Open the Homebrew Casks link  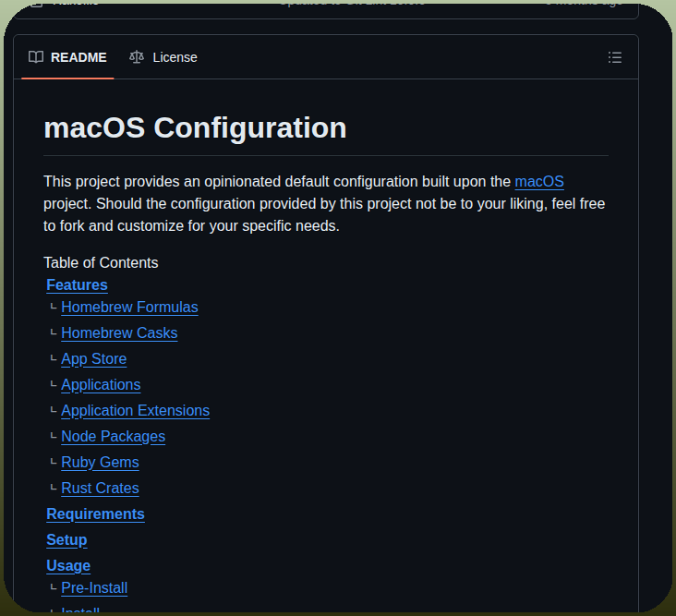pos(119,332)
